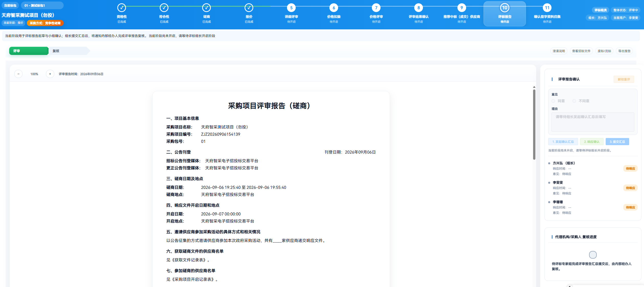The width and height of the screenshot is (644, 287).
Task: Zoom out with the minus button
Action: click(18, 74)
